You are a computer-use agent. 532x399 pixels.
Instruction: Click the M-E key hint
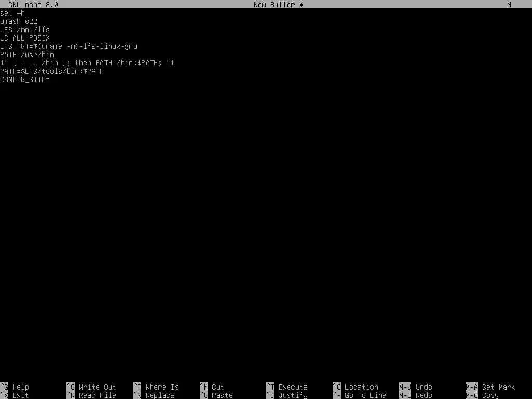pyautogui.click(x=405, y=395)
